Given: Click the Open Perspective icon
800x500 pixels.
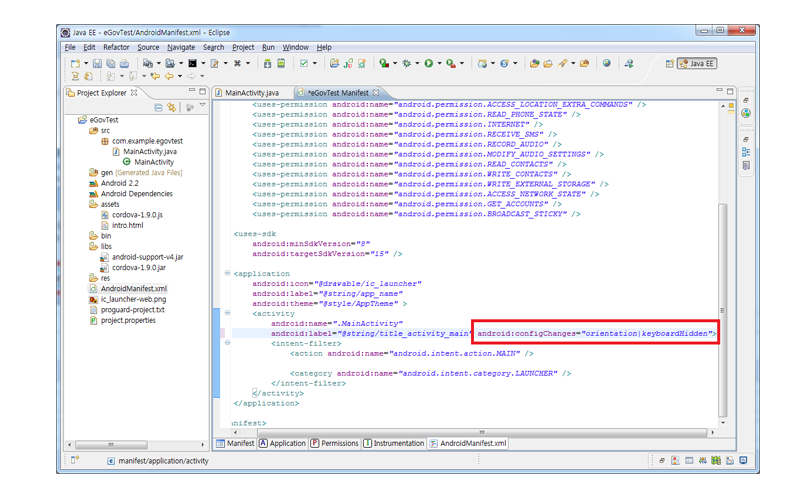Looking at the screenshot, I should click(x=670, y=63).
